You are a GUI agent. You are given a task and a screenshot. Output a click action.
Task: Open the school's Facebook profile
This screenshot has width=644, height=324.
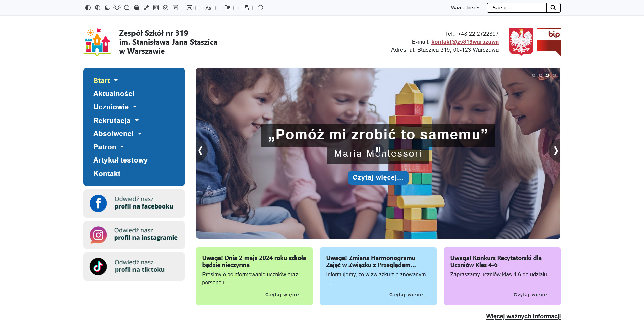[x=134, y=203]
